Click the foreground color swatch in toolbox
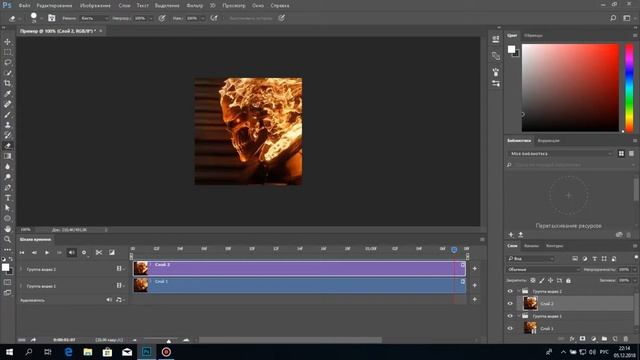 (x=5, y=267)
